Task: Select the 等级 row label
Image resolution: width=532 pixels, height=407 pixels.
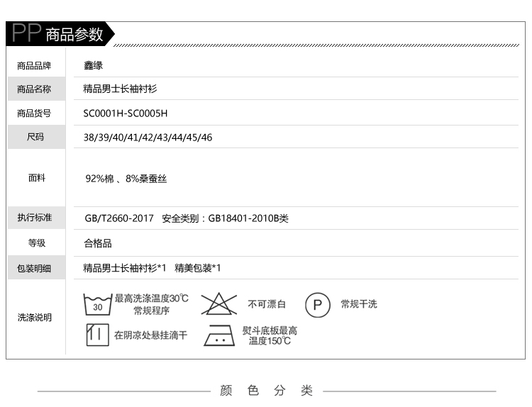Action: 37,243
